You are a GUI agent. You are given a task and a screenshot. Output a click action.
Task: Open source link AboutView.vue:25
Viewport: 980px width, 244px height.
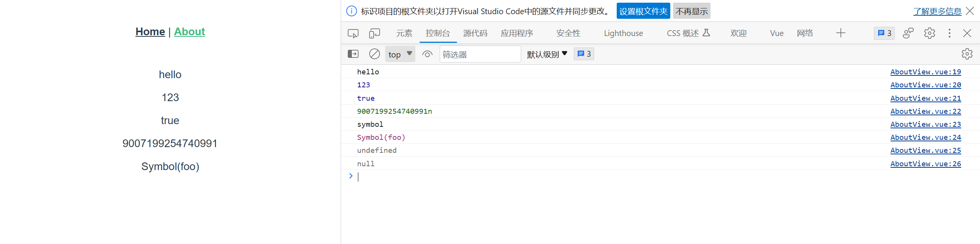pos(926,150)
